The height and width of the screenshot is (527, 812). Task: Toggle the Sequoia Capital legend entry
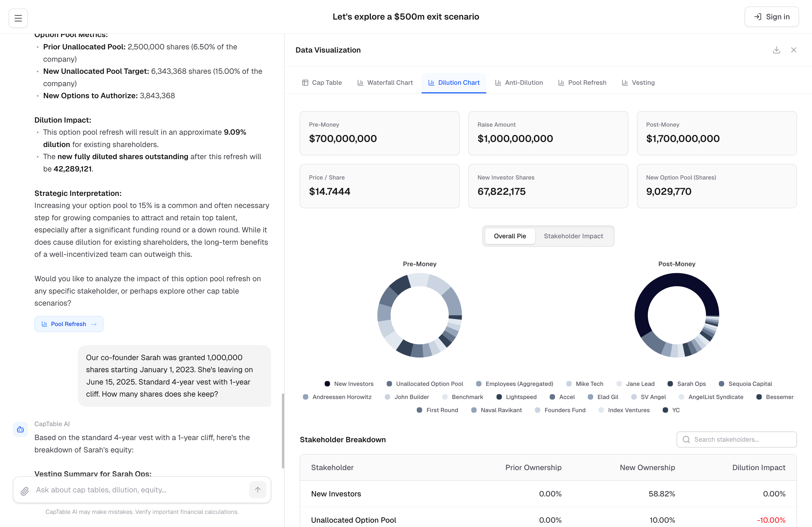(x=745, y=383)
